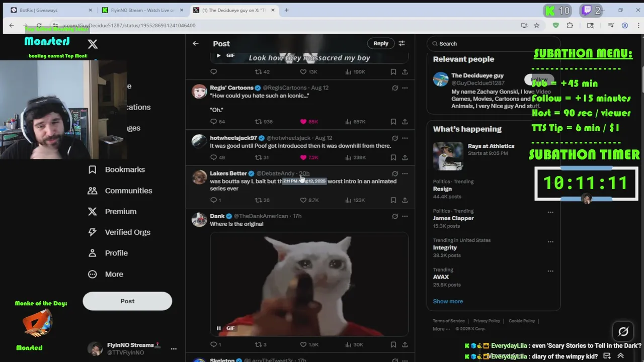The width and height of the screenshot is (644, 362).
Task: Click Dank's cat GIF thumbnail
Action: 309,284
